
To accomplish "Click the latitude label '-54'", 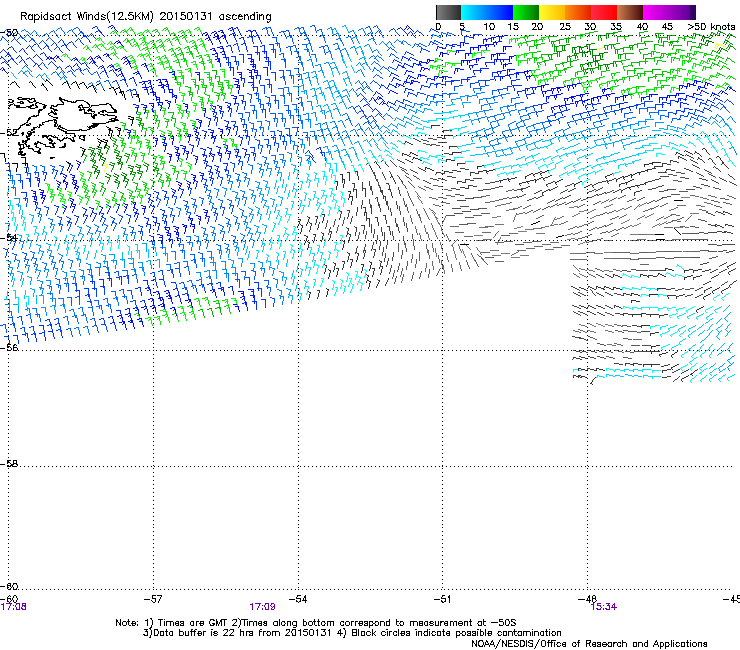I will (x=9, y=237).
